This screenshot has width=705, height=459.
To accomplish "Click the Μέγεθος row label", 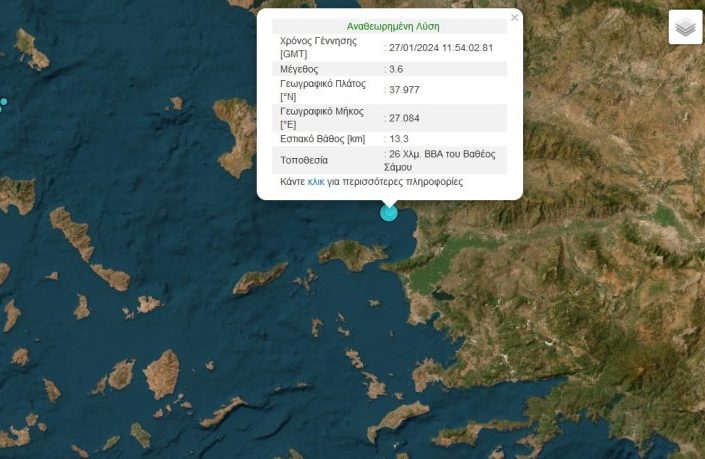I will pyautogui.click(x=300, y=69).
